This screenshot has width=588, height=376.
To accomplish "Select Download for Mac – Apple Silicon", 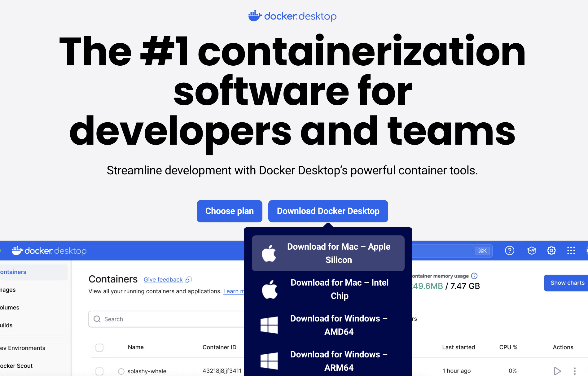I will point(328,253).
